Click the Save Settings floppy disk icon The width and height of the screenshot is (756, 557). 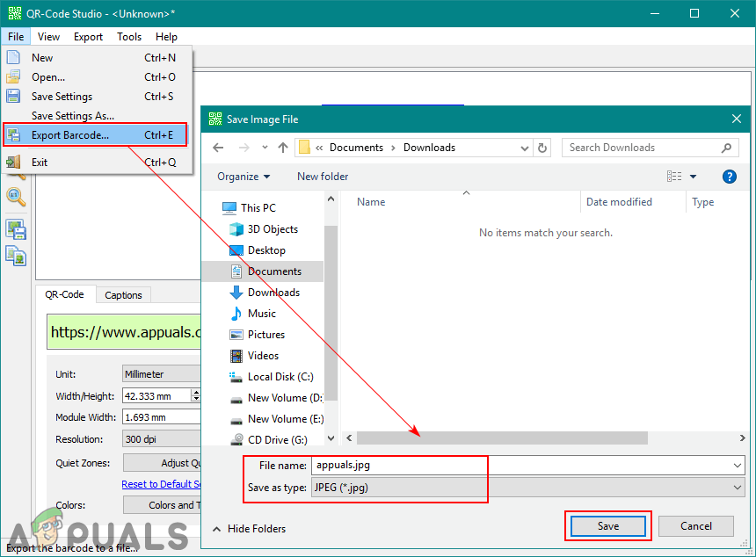13,96
